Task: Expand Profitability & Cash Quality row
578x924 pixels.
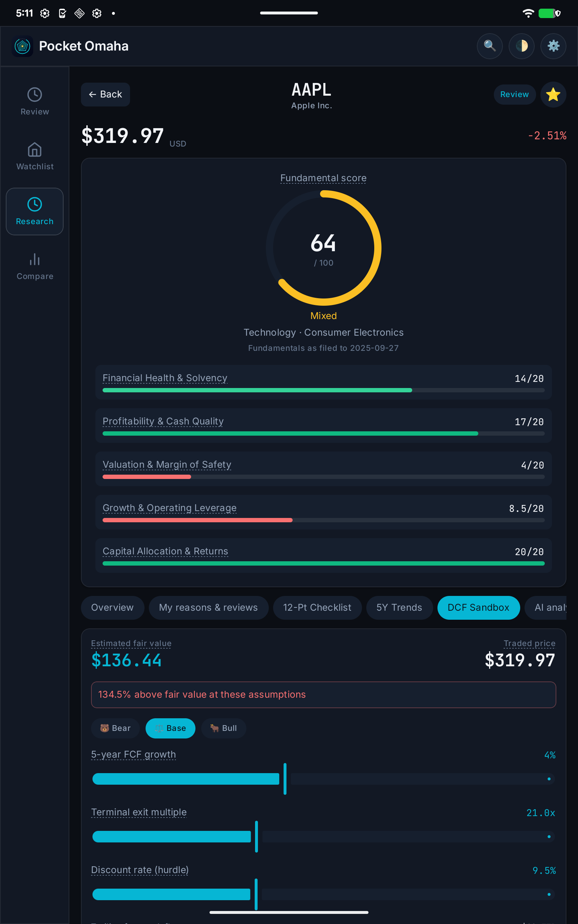Action: click(x=323, y=426)
